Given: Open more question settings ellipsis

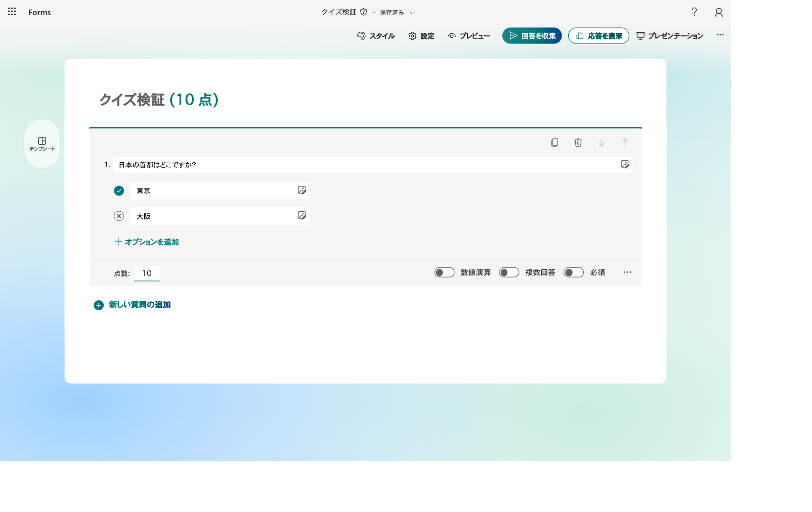Looking at the screenshot, I should (627, 272).
